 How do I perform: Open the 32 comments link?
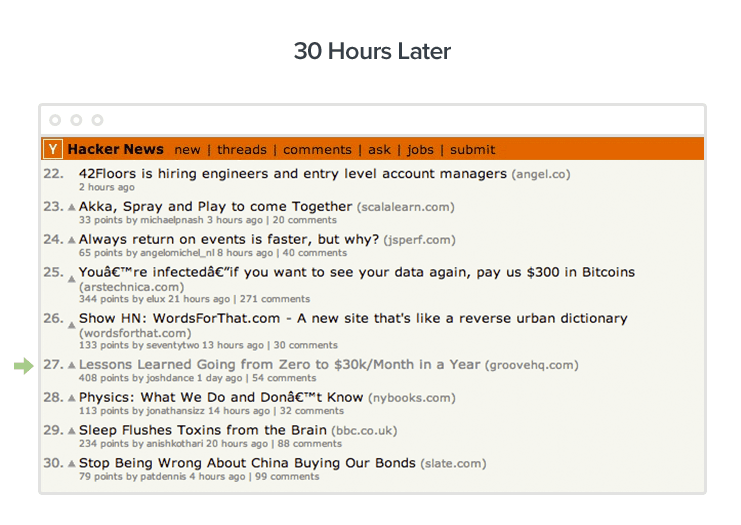pyautogui.click(x=312, y=411)
